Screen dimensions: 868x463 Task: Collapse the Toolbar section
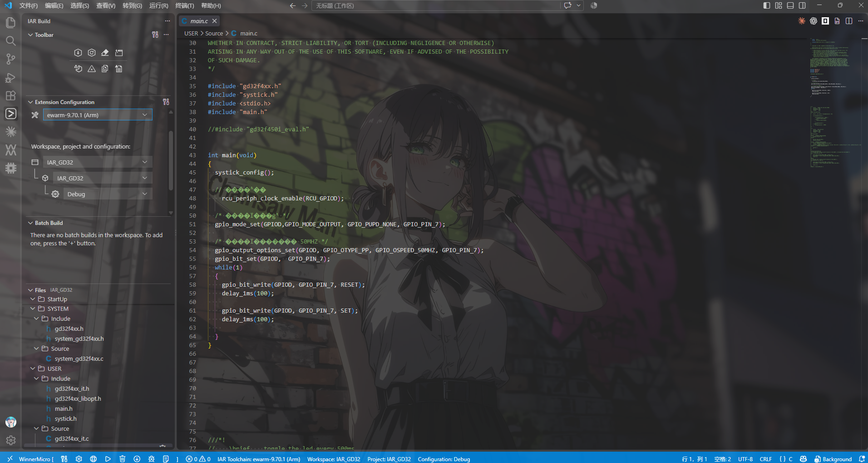[30, 35]
